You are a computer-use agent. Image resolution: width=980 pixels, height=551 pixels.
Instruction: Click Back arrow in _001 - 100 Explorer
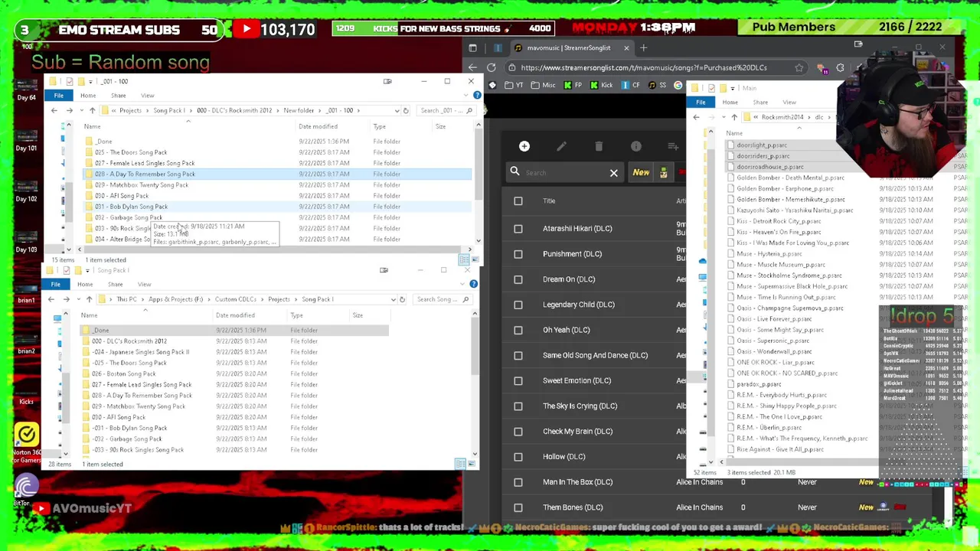54,110
